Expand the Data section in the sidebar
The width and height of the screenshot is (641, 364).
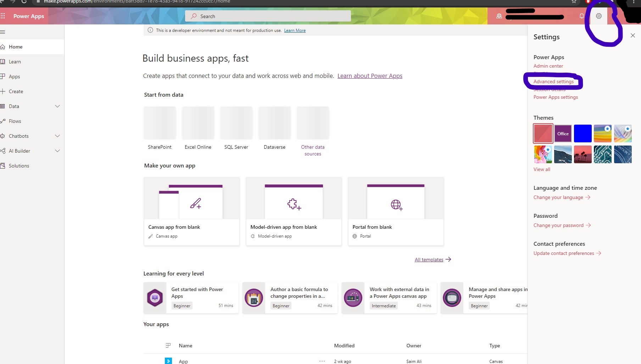coord(58,106)
